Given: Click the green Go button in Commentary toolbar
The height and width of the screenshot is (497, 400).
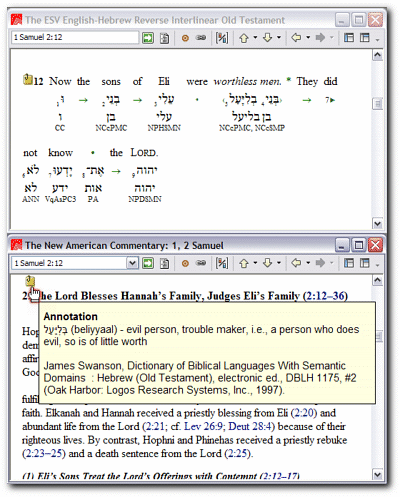Looking at the screenshot, I should [x=148, y=263].
